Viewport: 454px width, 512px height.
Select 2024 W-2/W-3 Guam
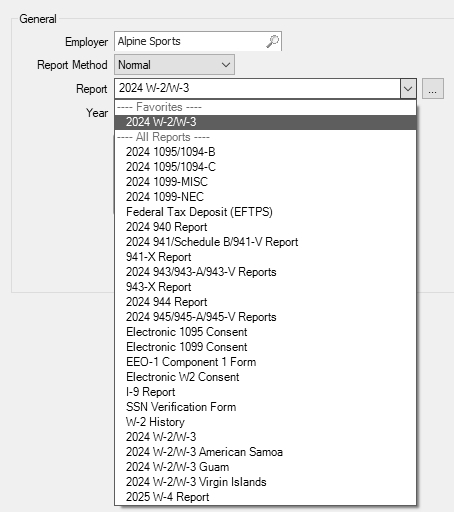[x=265, y=467]
